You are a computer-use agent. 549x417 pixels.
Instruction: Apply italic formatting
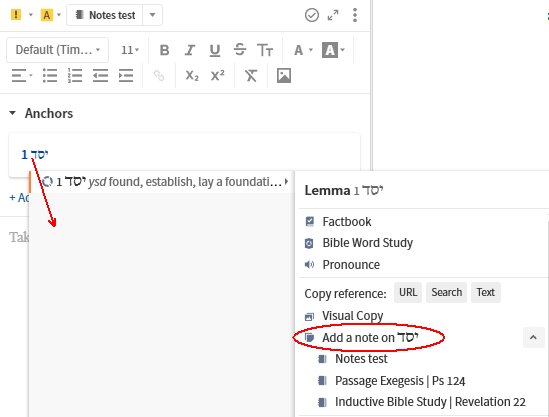coord(189,50)
